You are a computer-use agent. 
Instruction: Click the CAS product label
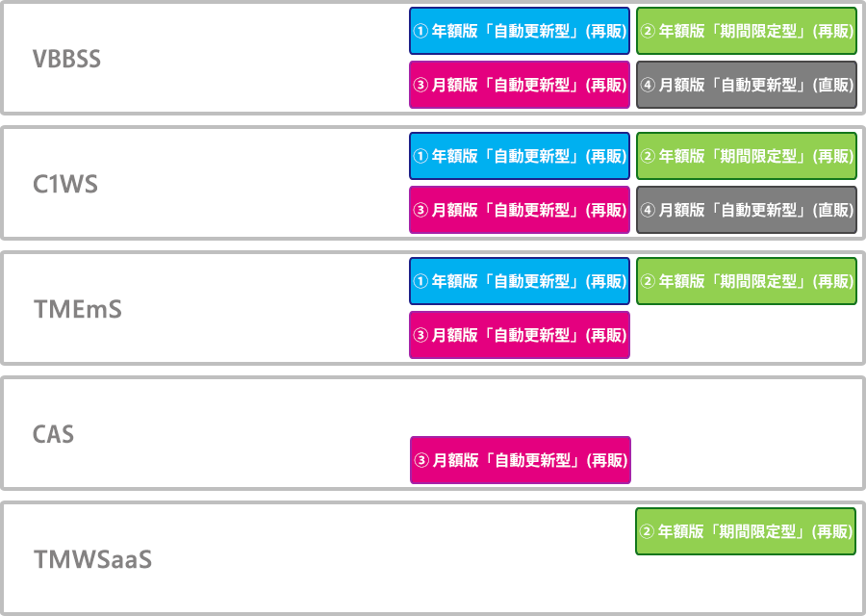pos(53,434)
